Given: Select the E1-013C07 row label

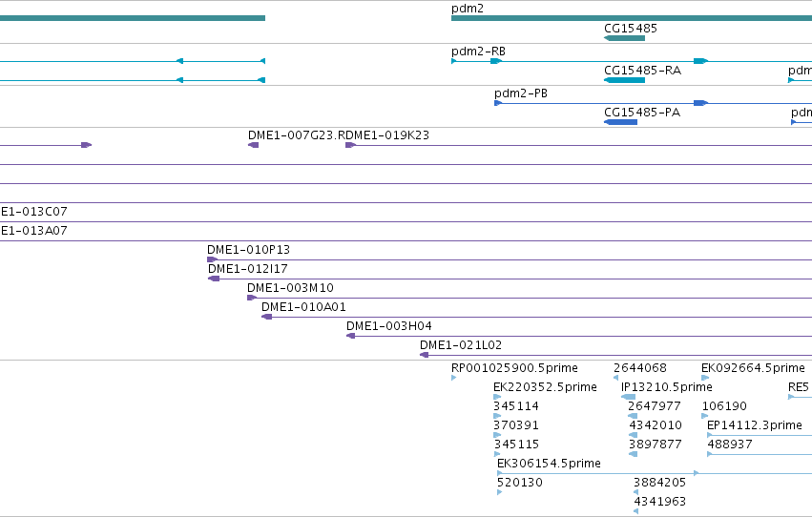Looking at the screenshot, I should point(33,211).
